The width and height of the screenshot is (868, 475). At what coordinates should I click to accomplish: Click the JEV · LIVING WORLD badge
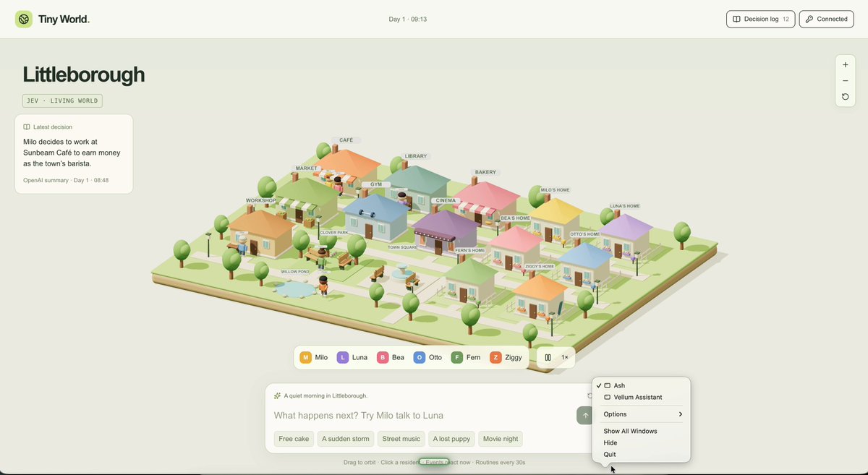click(x=62, y=101)
